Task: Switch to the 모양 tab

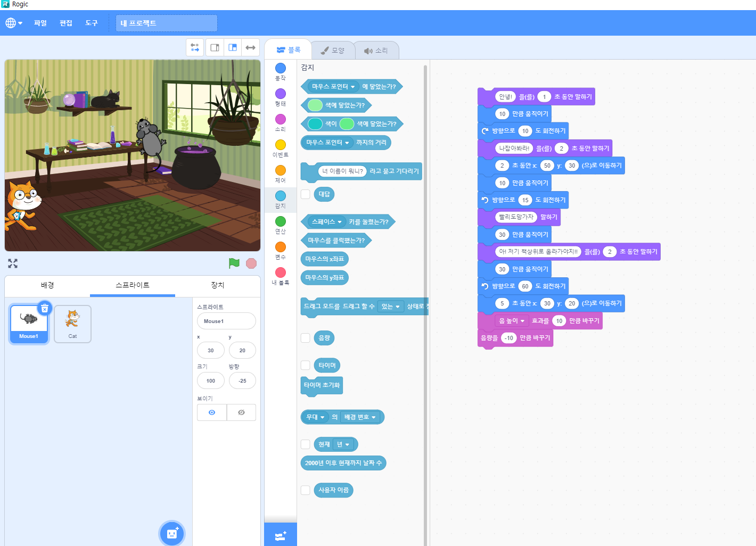Action: (x=333, y=51)
